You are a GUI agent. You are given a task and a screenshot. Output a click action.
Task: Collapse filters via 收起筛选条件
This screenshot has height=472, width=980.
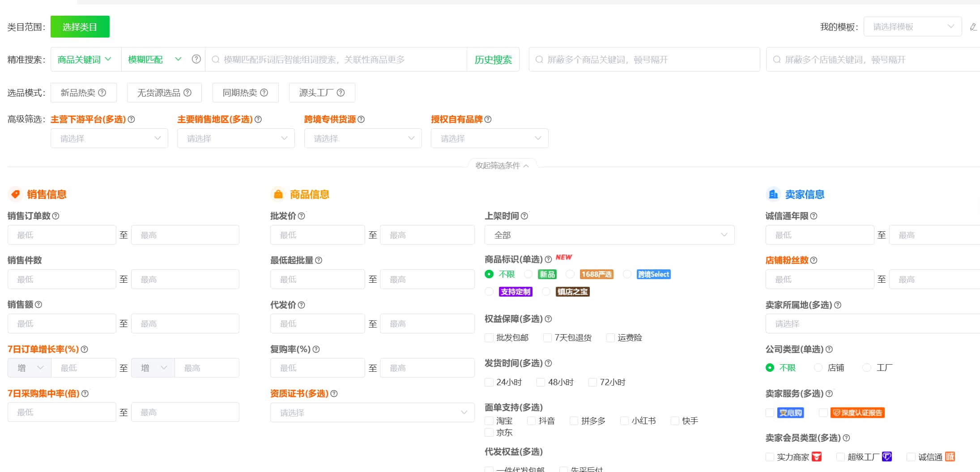[502, 166]
